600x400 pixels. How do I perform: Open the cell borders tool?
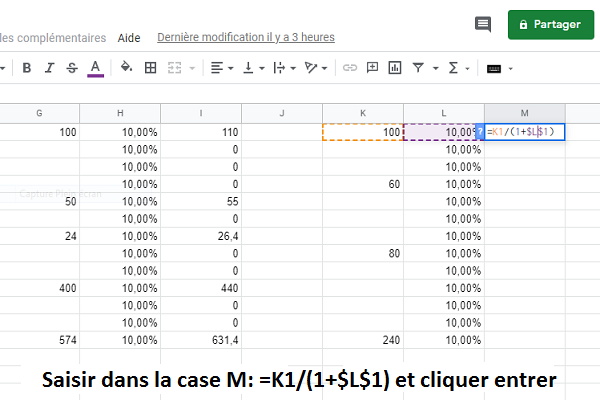tap(151, 68)
